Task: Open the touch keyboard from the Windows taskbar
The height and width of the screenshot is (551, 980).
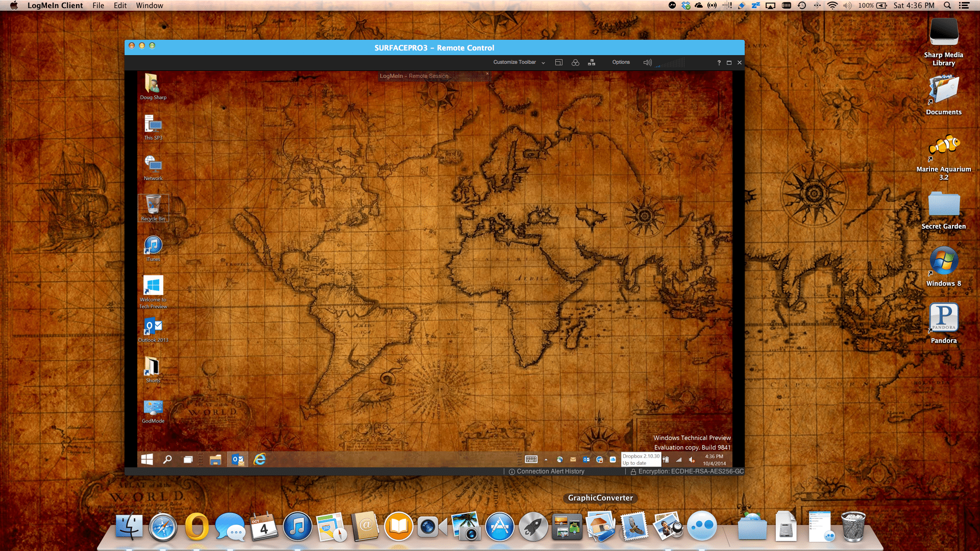Action: click(x=531, y=460)
